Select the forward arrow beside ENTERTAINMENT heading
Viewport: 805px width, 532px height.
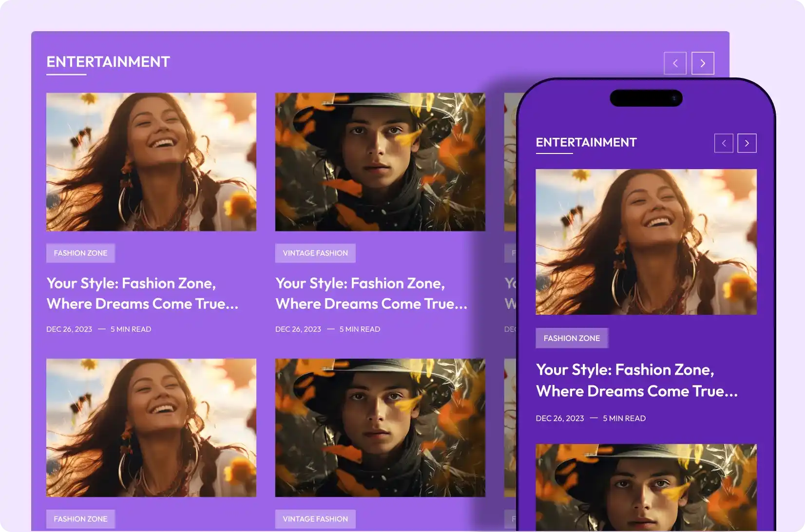click(703, 63)
